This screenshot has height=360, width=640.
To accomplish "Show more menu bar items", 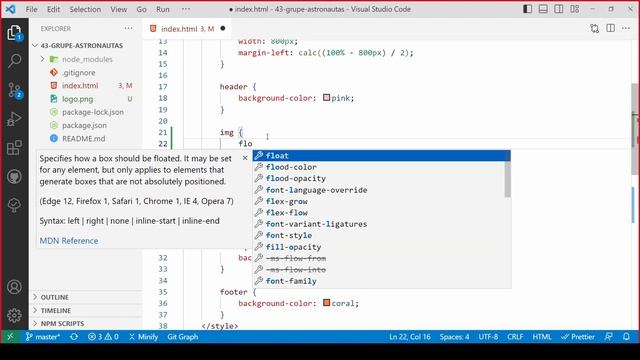I will [x=186, y=9].
